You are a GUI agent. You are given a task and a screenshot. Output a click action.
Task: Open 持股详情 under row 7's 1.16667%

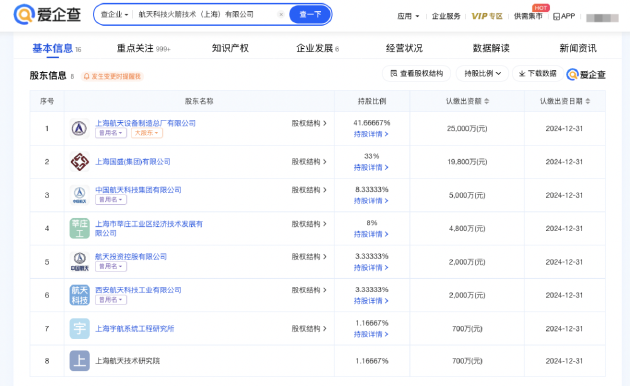(x=371, y=334)
